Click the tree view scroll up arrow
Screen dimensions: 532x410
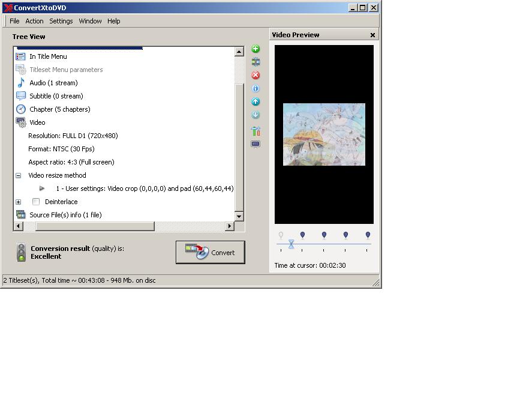(239, 52)
